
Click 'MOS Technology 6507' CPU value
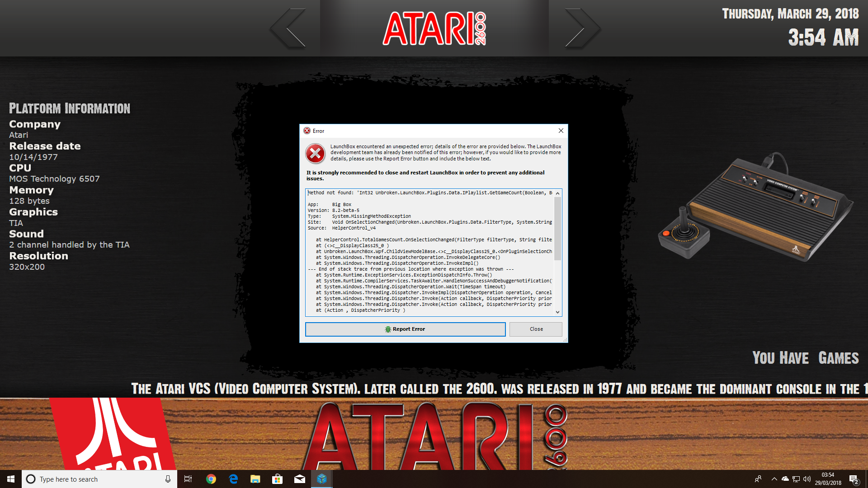coord(54,179)
